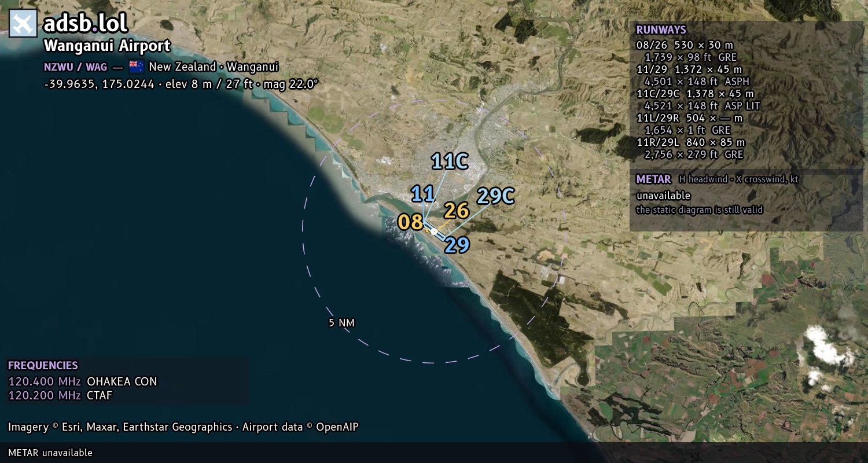
Task: Select runway label 11C on the map
Action: click(x=450, y=161)
